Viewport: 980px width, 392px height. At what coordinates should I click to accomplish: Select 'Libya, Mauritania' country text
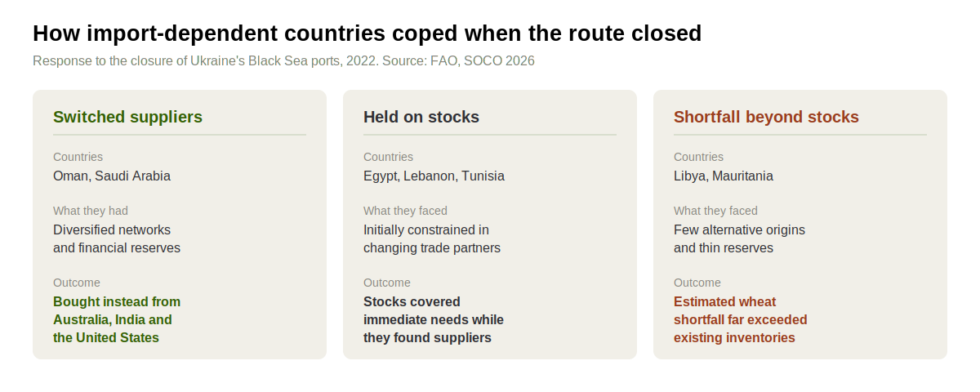pyautogui.click(x=724, y=176)
